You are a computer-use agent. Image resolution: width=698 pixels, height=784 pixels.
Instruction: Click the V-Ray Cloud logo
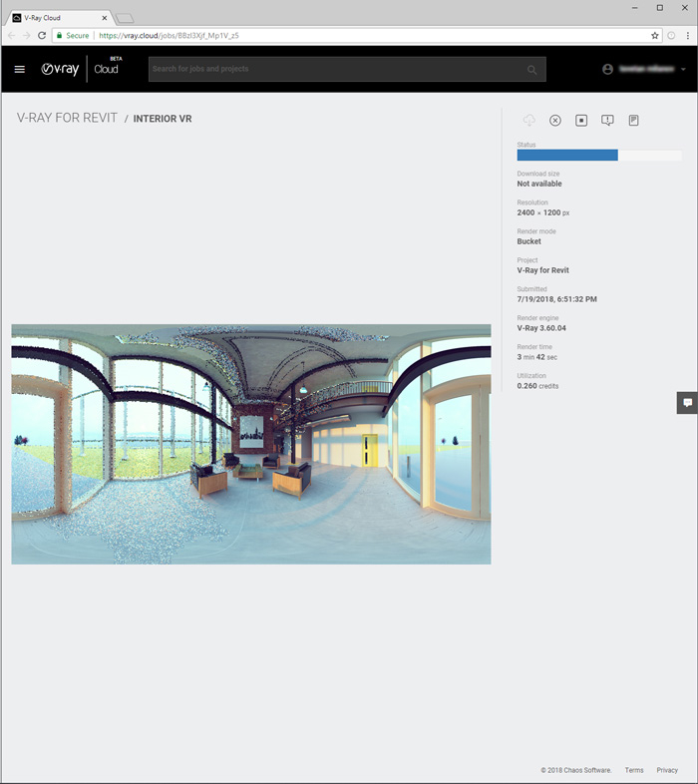pos(80,69)
